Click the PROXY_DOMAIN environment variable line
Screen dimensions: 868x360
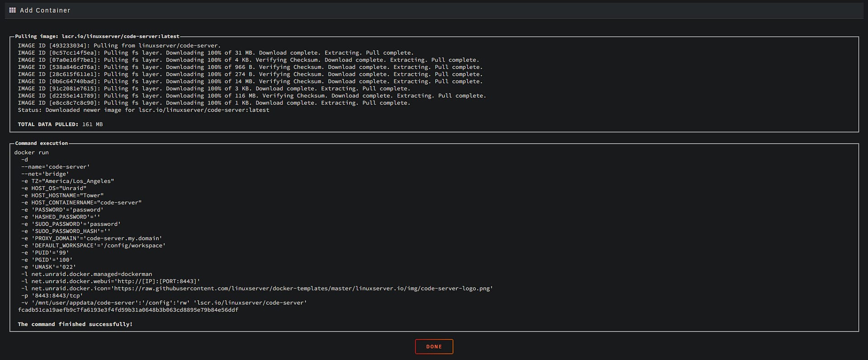pos(92,238)
